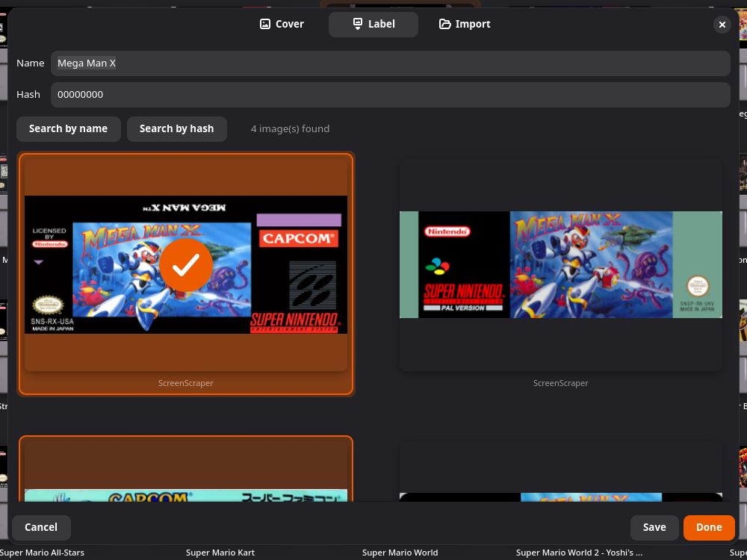Image resolution: width=747 pixels, height=560 pixels.
Task: Open the Import tab
Action: (465, 25)
